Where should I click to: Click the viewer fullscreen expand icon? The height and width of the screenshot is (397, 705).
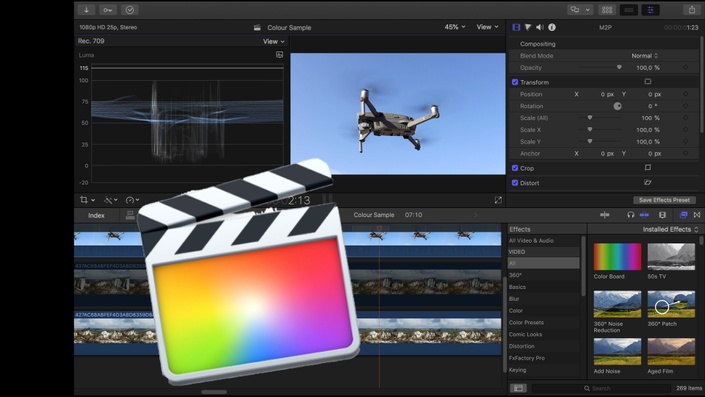[x=498, y=200]
